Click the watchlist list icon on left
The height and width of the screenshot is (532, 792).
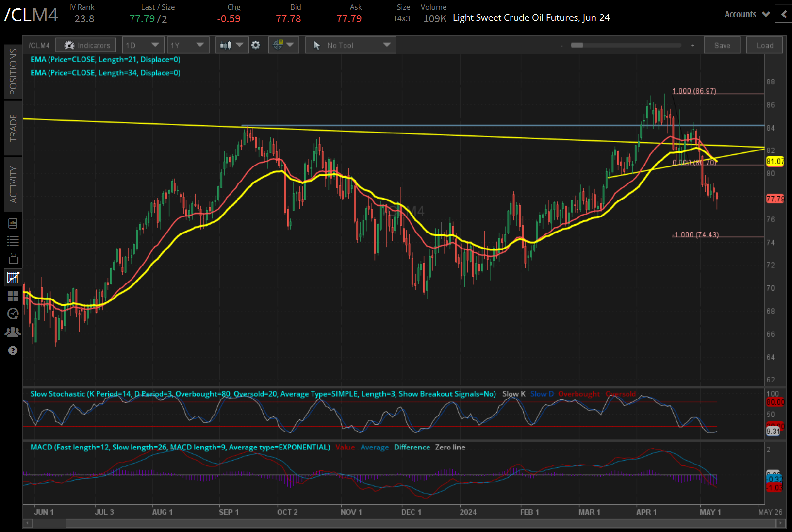(x=13, y=241)
